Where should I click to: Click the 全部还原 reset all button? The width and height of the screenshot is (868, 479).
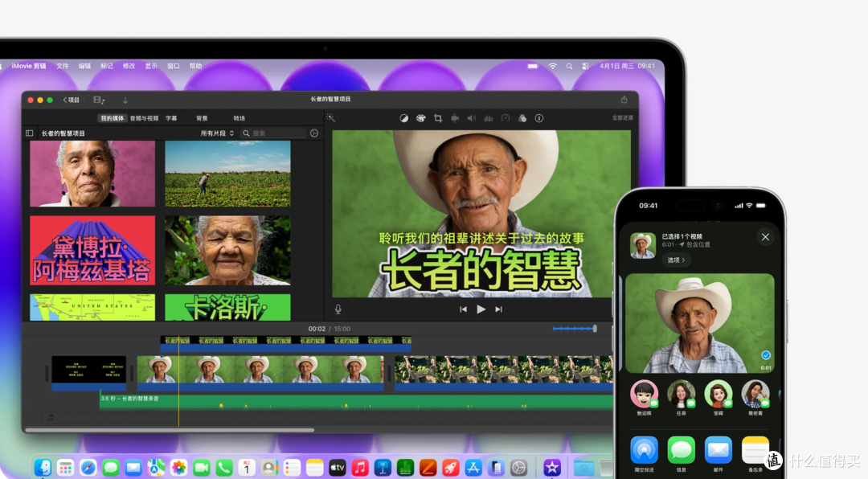[x=623, y=118]
